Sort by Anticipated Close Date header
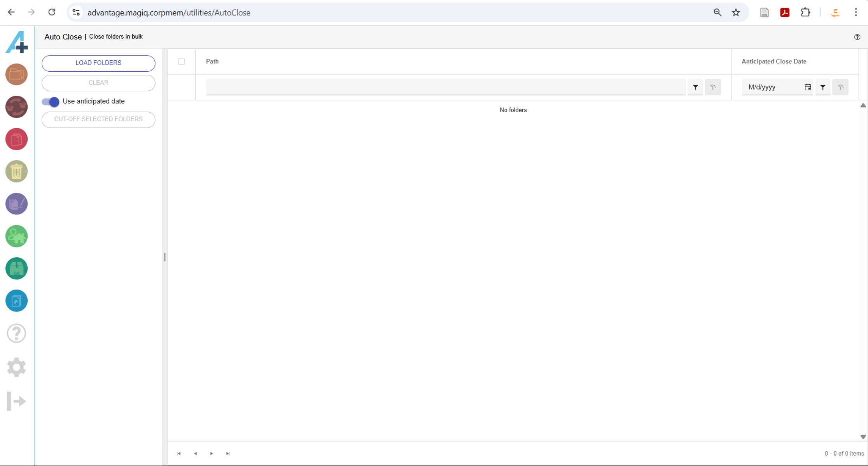Screen dimensions: 868x466 click(773, 62)
